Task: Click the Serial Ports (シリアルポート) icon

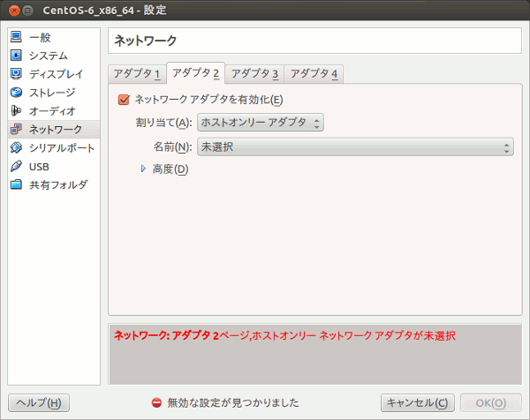Action: click(16, 147)
